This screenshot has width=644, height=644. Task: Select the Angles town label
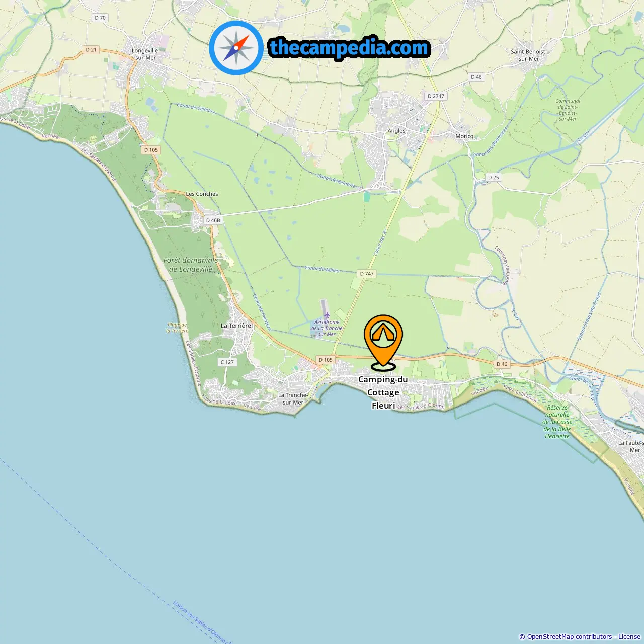pos(396,131)
